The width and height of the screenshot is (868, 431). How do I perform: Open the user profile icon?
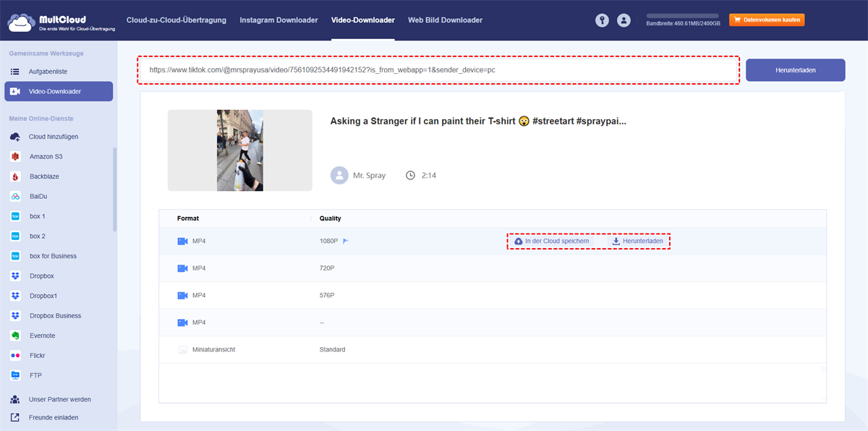click(x=624, y=20)
